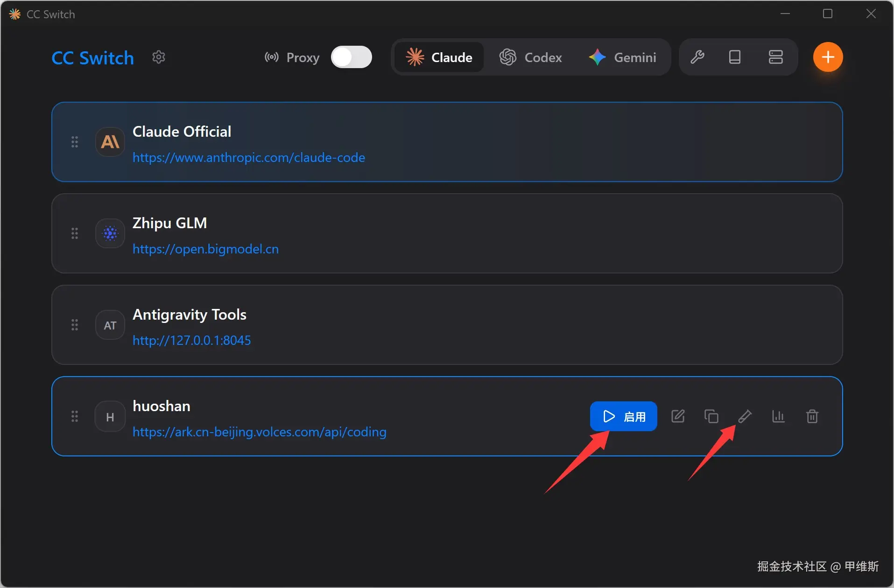Select the Zhipu GLM provider name
The image size is (894, 588).
[x=170, y=223]
